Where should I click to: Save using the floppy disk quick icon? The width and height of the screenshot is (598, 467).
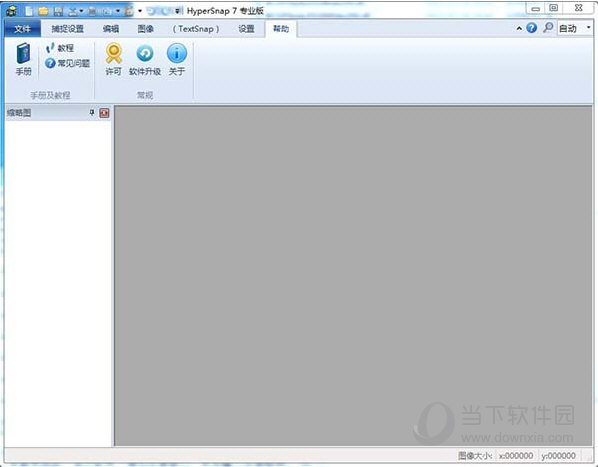tap(58, 11)
